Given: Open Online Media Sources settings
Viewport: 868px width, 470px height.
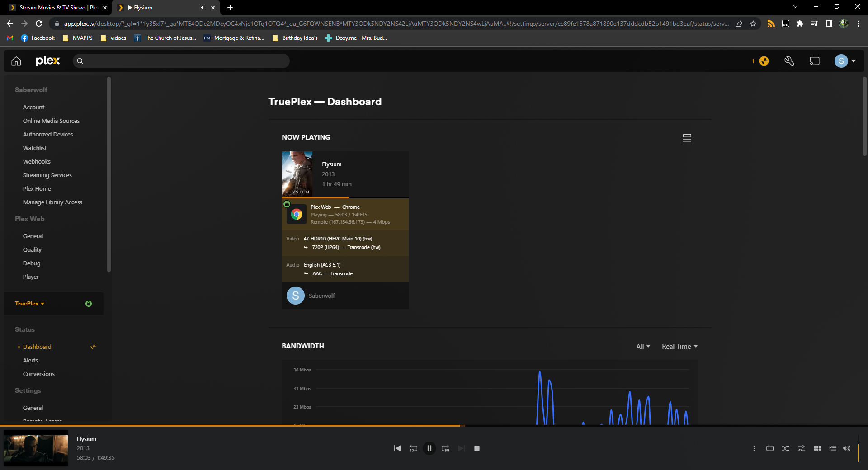Looking at the screenshot, I should (52, 121).
